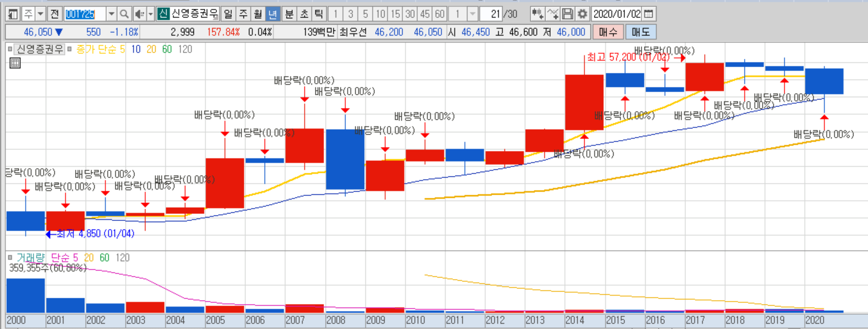The height and width of the screenshot is (329, 868).
Task: Click the 종가 단순 5 moving average label
Action: [x=101, y=49]
